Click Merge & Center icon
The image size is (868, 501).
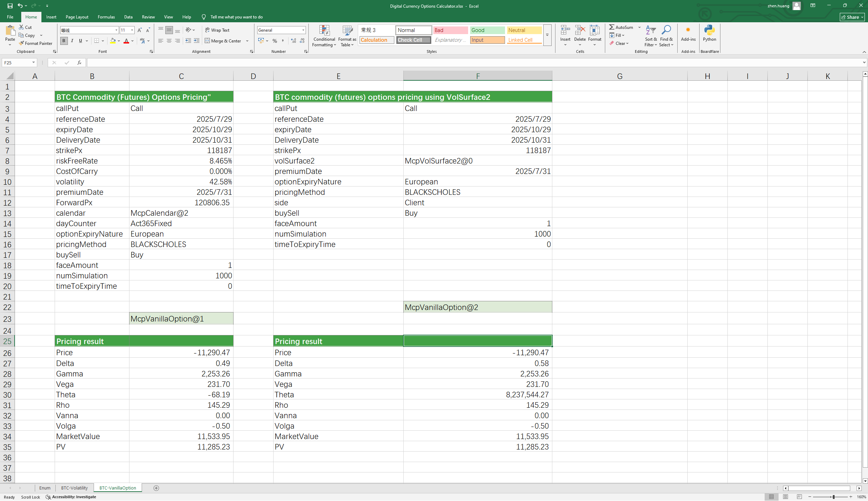point(207,41)
